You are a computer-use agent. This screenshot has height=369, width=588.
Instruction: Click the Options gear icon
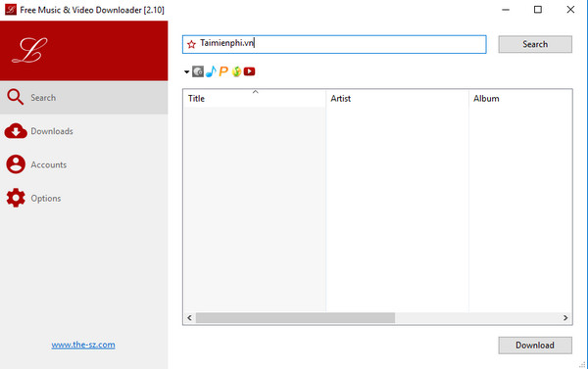click(x=16, y=198)
